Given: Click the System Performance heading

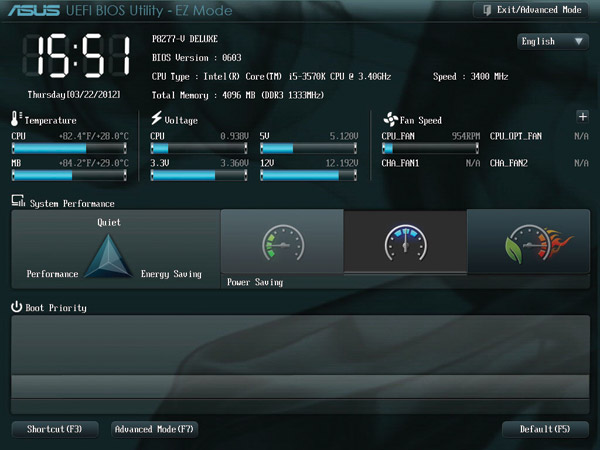Looking at the screenshot, I should [x=72, y=204].
